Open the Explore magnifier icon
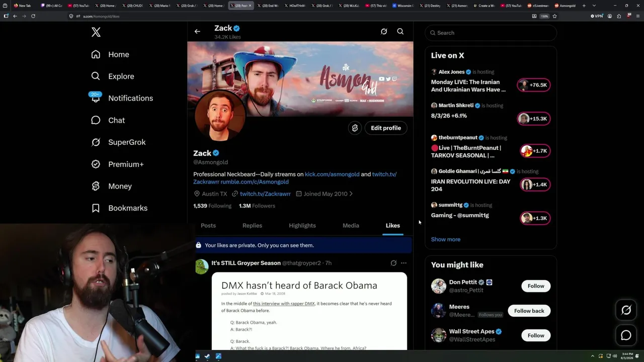644x362 pixels. [x=96, y=76]
